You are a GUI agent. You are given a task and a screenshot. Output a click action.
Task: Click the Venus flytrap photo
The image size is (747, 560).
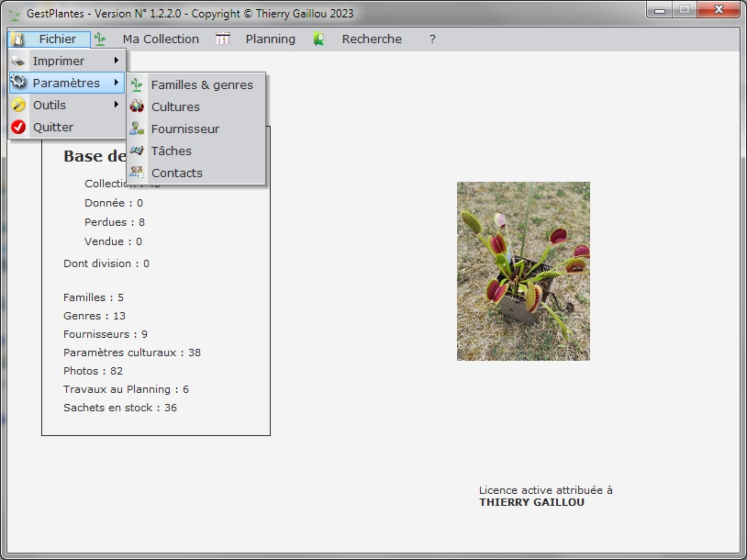coord(523,271)
